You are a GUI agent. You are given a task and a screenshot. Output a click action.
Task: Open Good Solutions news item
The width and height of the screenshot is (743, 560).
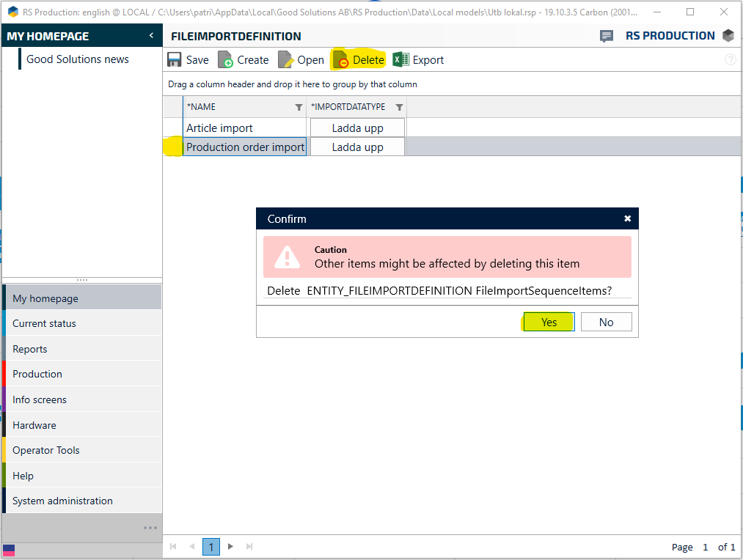coord(78,59)
